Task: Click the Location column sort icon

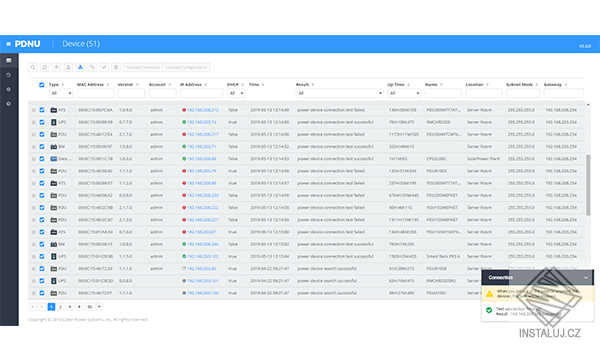Action: 487,85
